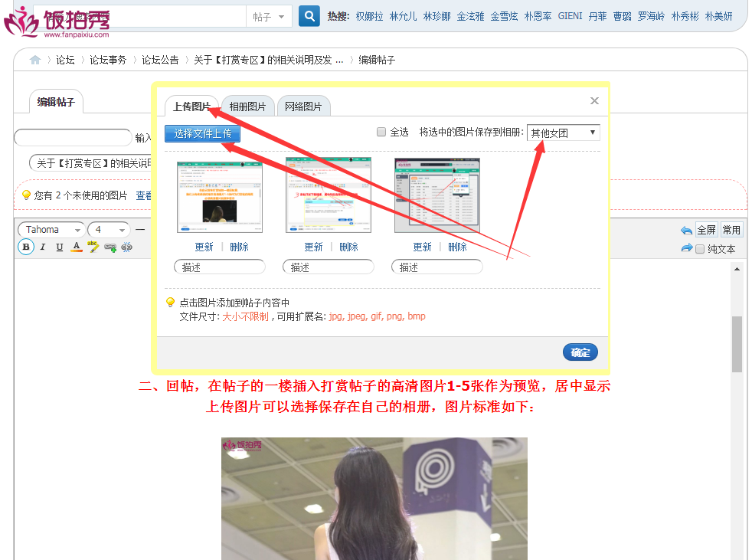Viewport: 752px width, 560px height.
Task: Focus the 描述 field under first thumbnail
Action: coord(220,267)
